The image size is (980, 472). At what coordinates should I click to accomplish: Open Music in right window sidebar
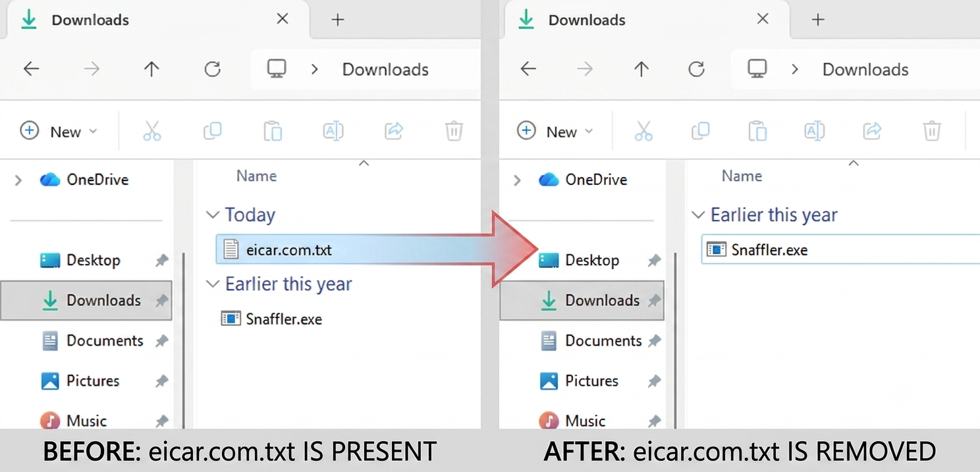coord(582,420)
